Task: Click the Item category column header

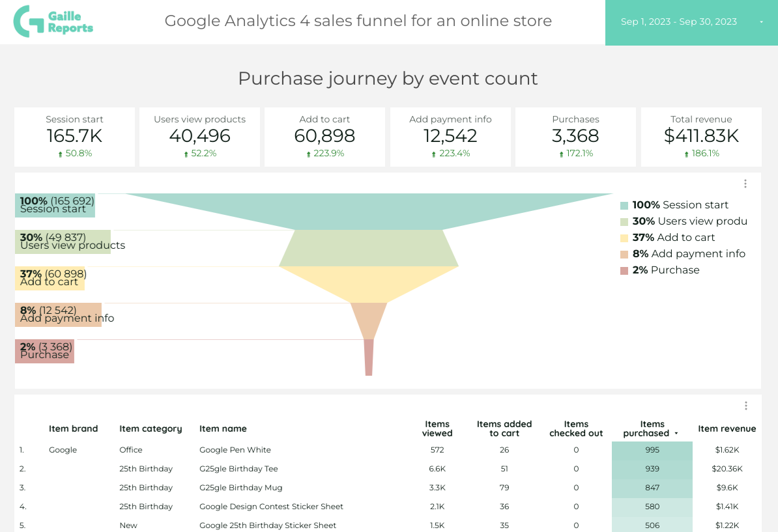Action: pos(151,428)
